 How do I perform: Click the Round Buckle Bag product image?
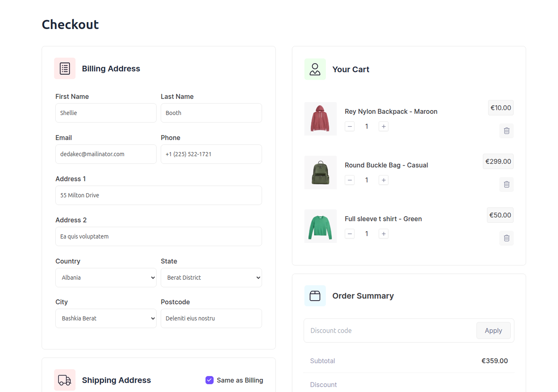tap(320, 173)
